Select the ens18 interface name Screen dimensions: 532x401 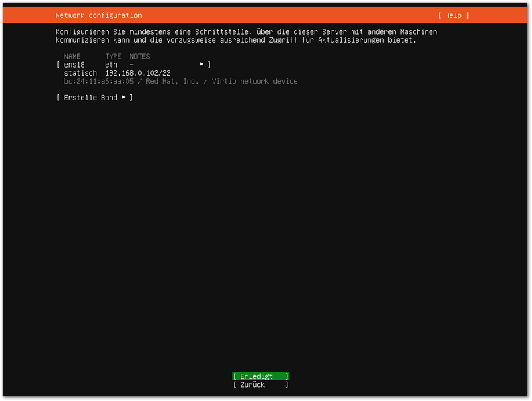point(74,65)
